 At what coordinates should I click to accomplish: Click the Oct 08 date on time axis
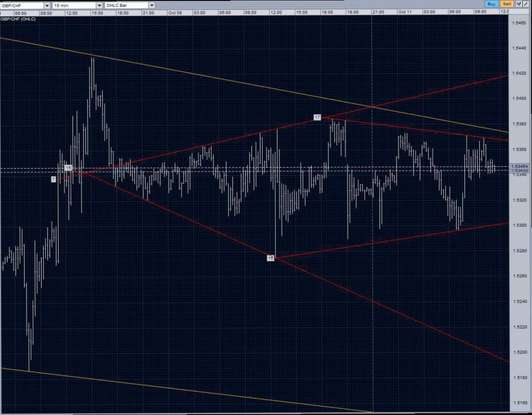(x=175, y=13)
